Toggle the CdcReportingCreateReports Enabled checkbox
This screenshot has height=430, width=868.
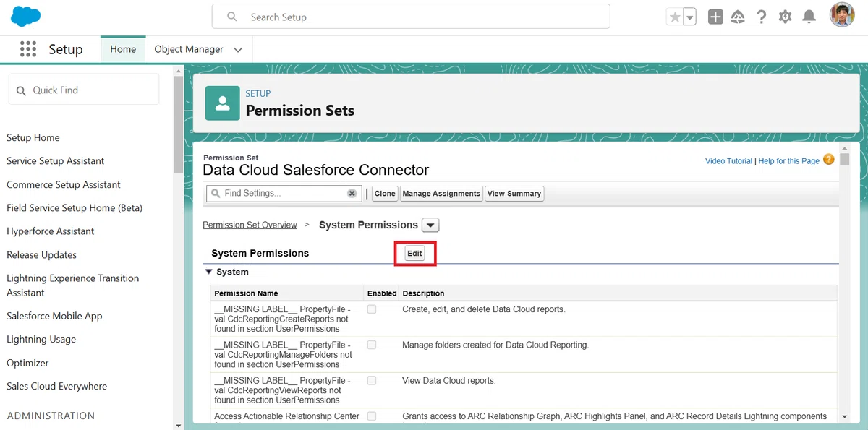[372, 309]
